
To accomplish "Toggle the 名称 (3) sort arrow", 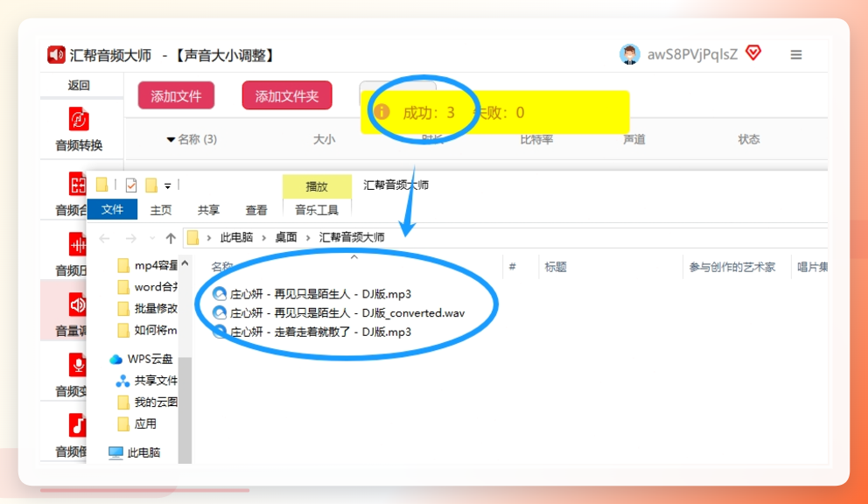I will point(171,140).
